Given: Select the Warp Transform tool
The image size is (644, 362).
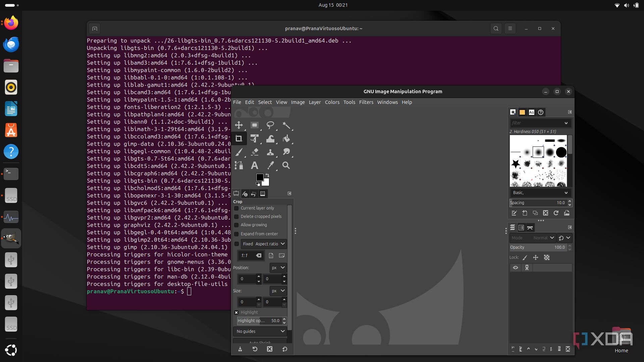Looking at the screenshot, I should pos(270,139).
